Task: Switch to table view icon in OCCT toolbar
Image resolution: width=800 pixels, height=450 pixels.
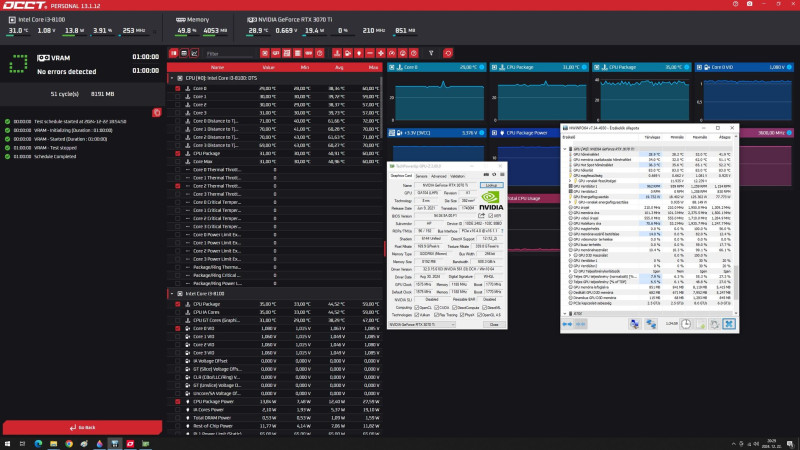Action: coord(184,53)
